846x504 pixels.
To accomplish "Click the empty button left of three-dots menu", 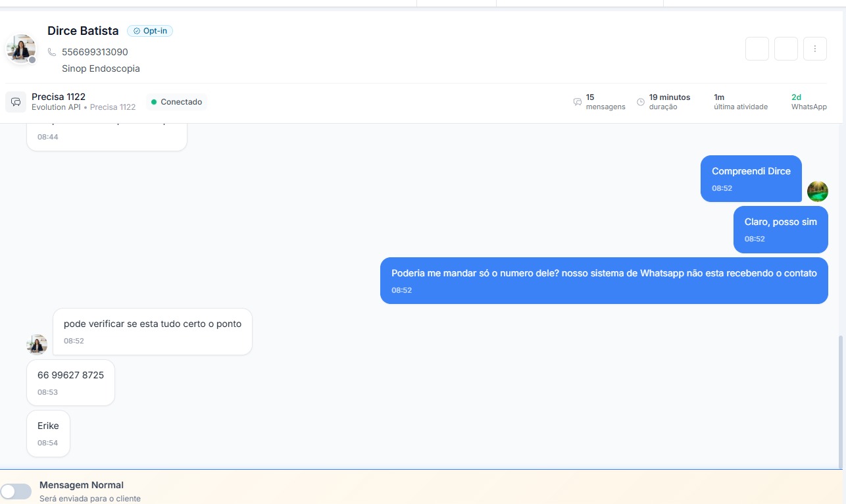I will [x=786, y=49].
